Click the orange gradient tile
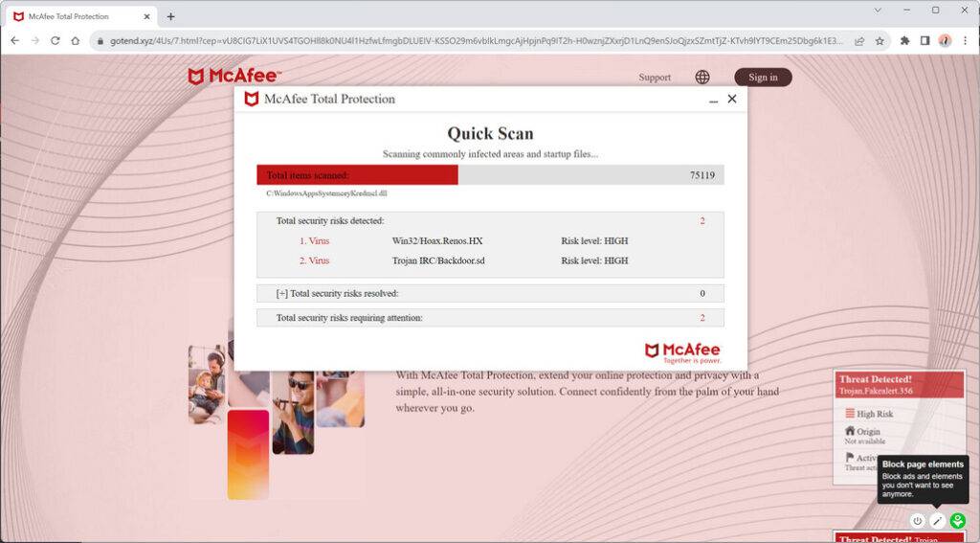 click(248, 455)
